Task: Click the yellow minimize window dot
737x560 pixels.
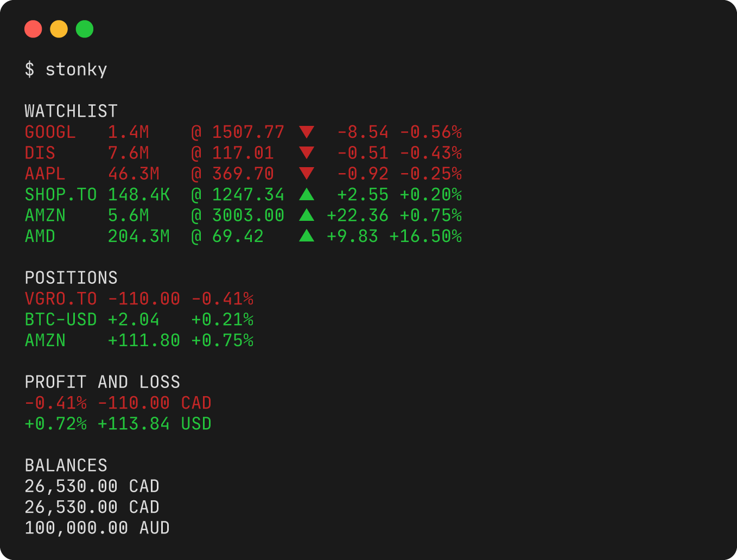Action: pos(59,29)
